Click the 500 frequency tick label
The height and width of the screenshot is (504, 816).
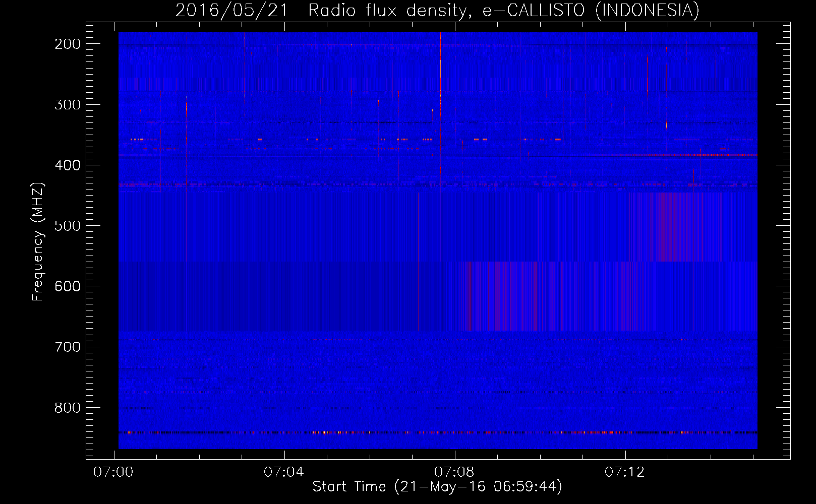[x=67, y=226]
